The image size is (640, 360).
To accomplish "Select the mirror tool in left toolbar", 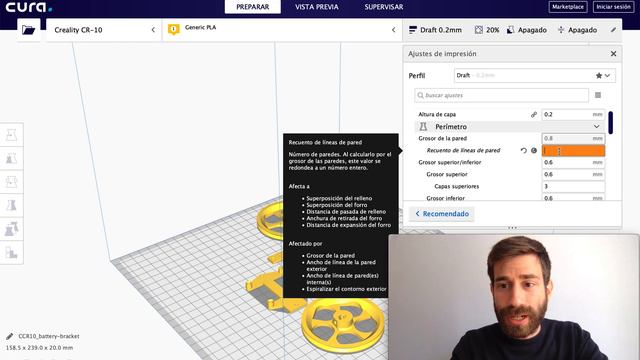I will pos(11,205).
